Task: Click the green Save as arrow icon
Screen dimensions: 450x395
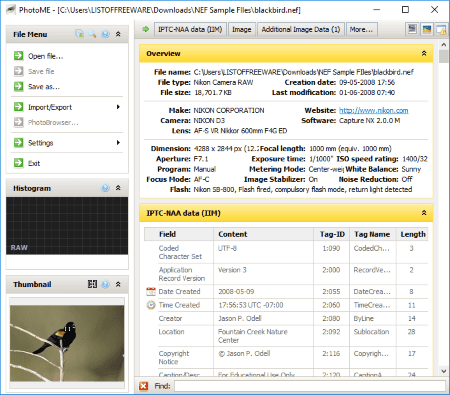Action: pyautogui.click(x=19, y=86)
